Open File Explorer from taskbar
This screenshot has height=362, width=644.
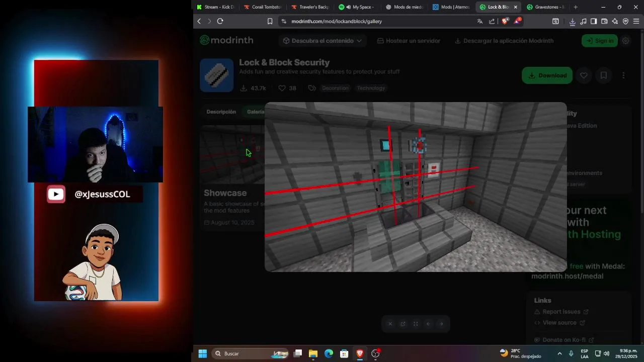(x=313, y=353)
